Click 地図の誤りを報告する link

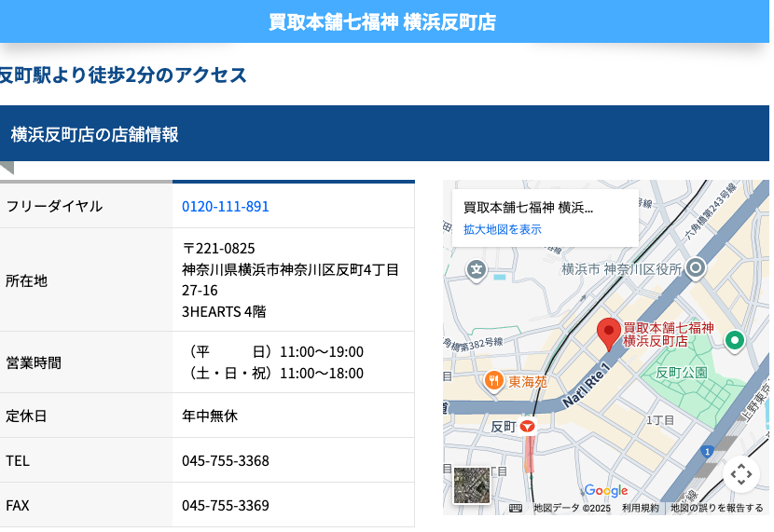point(716,508)
